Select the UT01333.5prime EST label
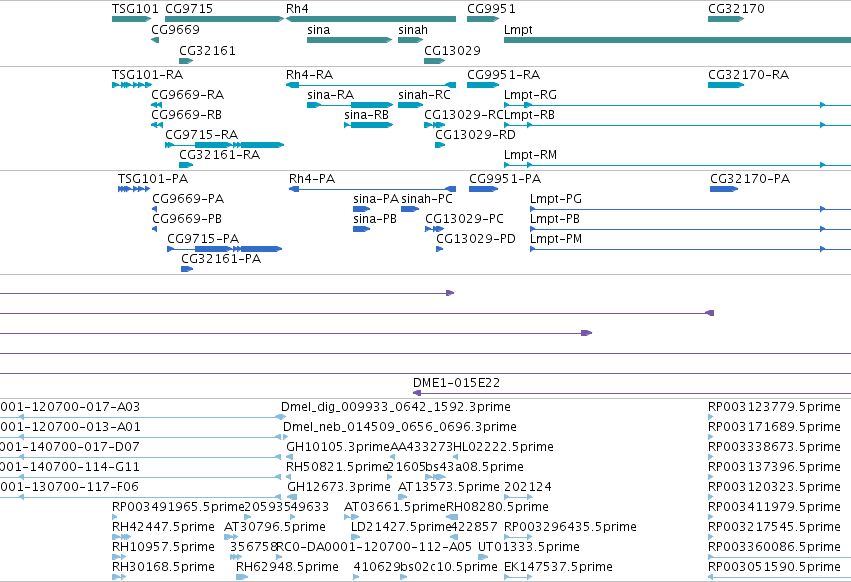The width and height of the screenshot is (851, 582). click(x=529, y=547)
